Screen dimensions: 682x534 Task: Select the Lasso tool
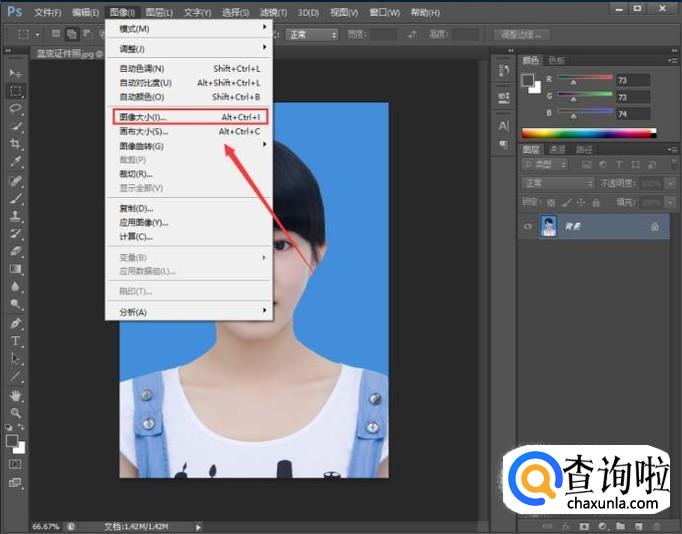pyautogui.click(x=15, y=108)
